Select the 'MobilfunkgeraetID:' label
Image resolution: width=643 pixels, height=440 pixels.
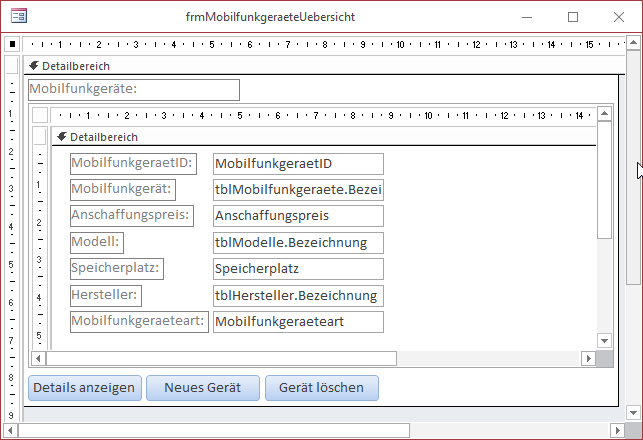pyautogui.click(x=133, y=164)
